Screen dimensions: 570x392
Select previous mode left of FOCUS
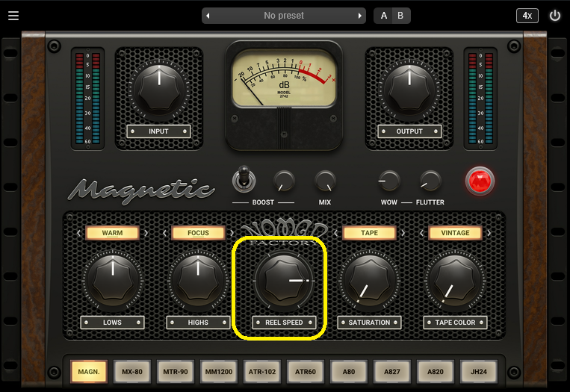point(164,233)
